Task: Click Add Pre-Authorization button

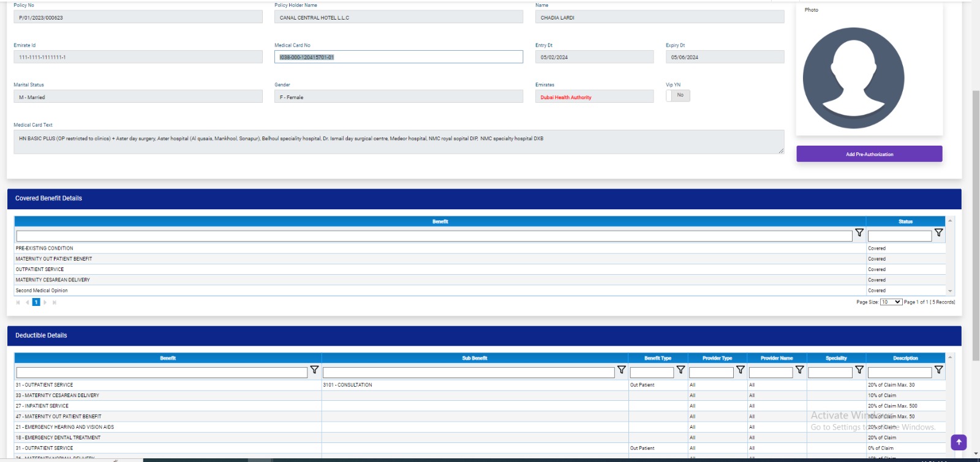Action: 869,154
